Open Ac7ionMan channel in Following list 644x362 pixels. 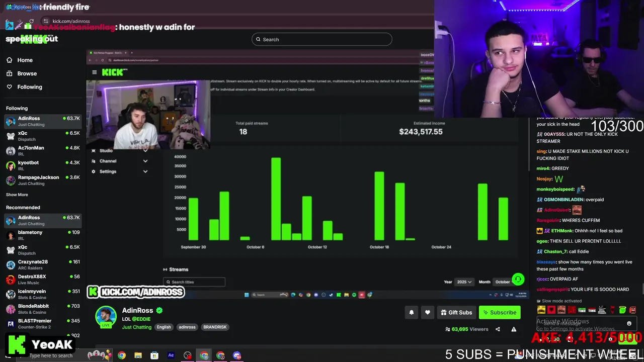pyautogui.click(x=43, y=150)
